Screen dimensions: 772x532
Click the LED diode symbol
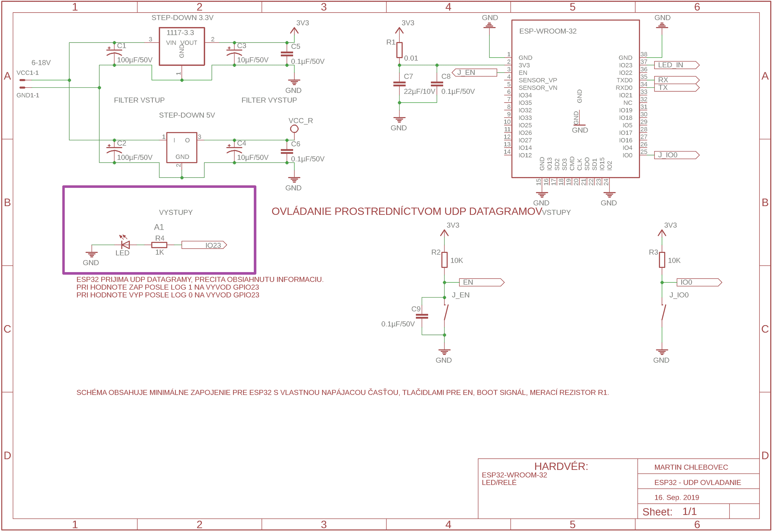coord(125,245)
